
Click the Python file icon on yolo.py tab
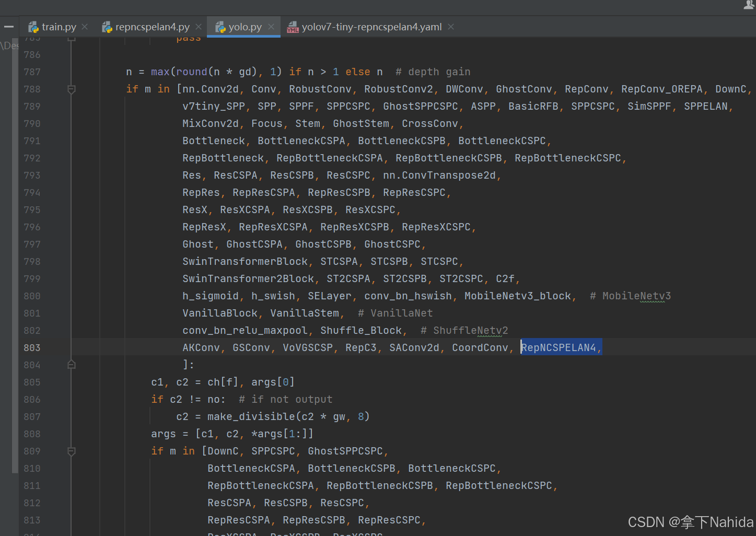point(220,27)
